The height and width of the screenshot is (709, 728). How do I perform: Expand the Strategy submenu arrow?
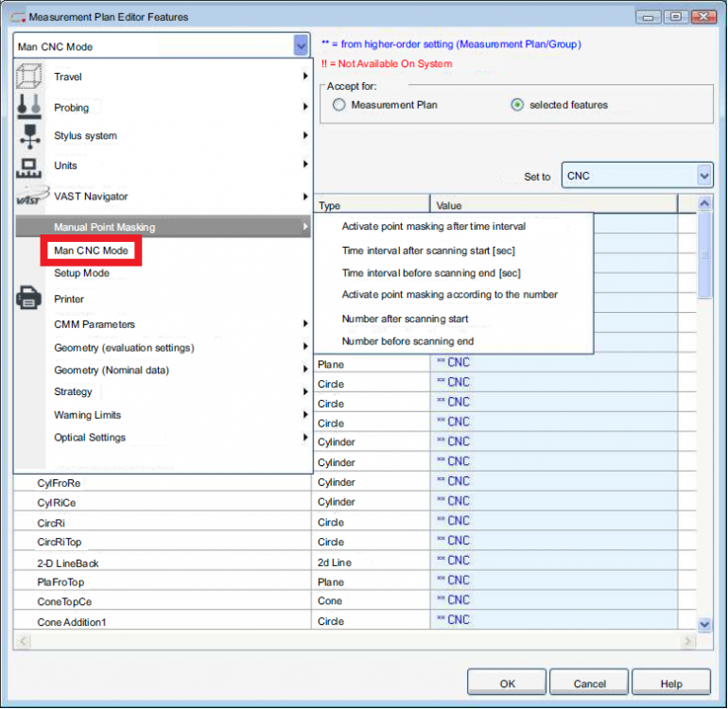point(304,391)
